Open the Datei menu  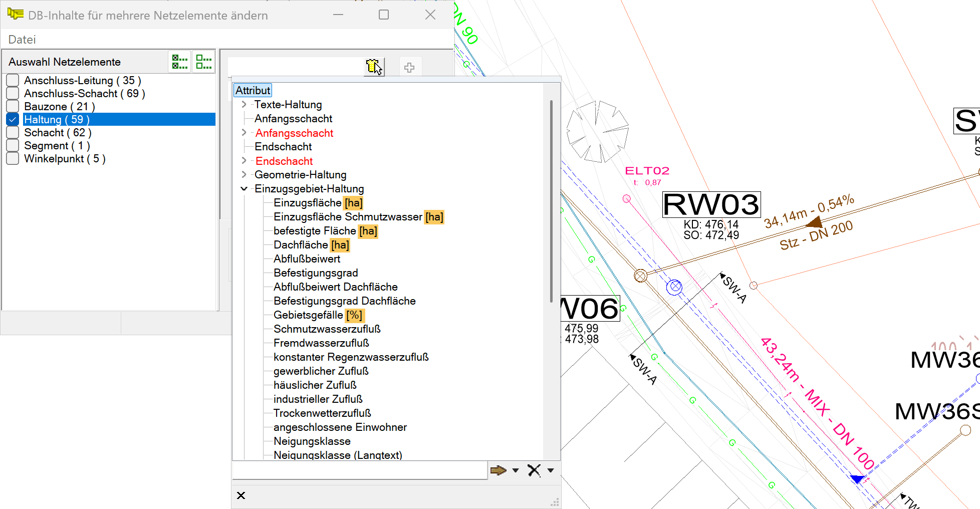[x=22, y=40]
